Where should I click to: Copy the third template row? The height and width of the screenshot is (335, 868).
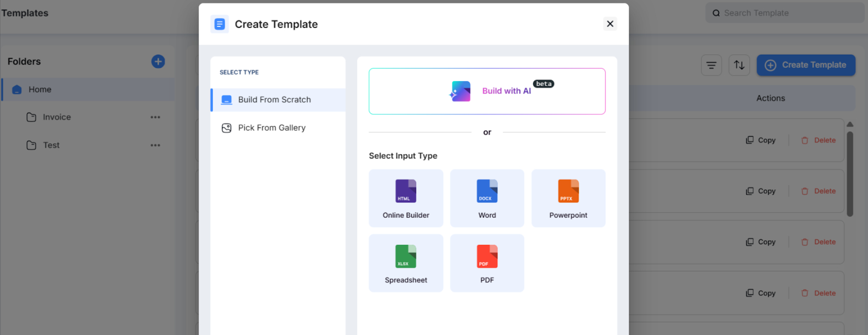tap(761, 242)
